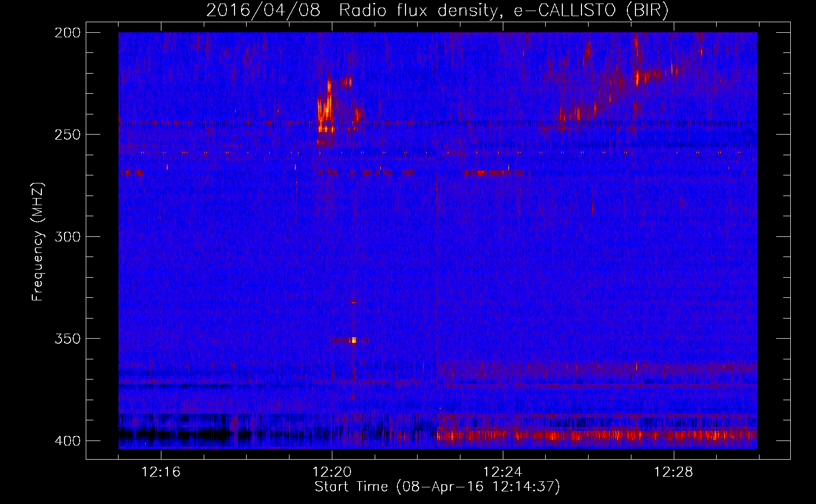Click the bright spot at 350 MHz near 12:20
Viewport: 816px width, 504px height.
click(x=353, y=340)
